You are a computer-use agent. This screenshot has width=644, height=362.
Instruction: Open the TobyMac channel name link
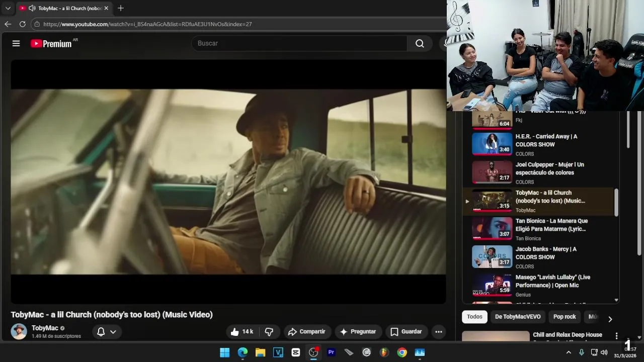pyautogui.click(x=45, y=328)
